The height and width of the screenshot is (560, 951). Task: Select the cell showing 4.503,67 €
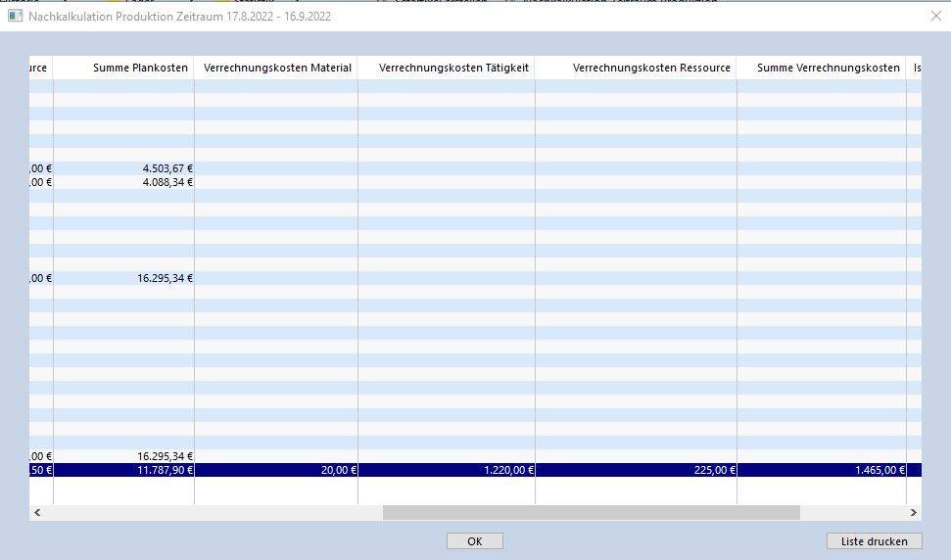tap(123, 168)
